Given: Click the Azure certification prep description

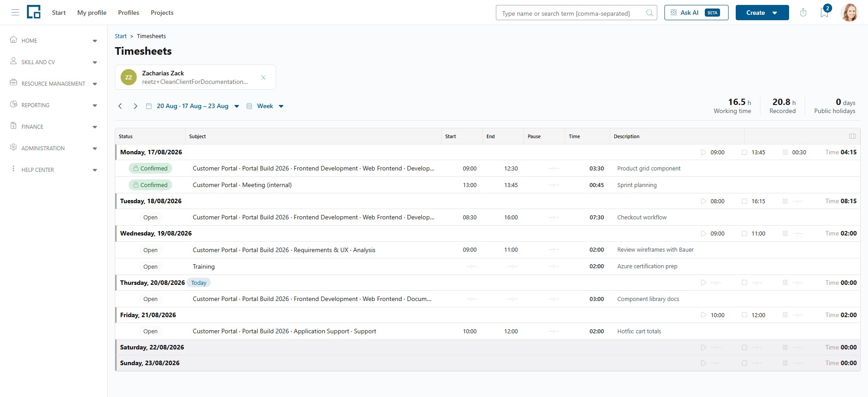Looking at the screenshot, I should (647, 266).
